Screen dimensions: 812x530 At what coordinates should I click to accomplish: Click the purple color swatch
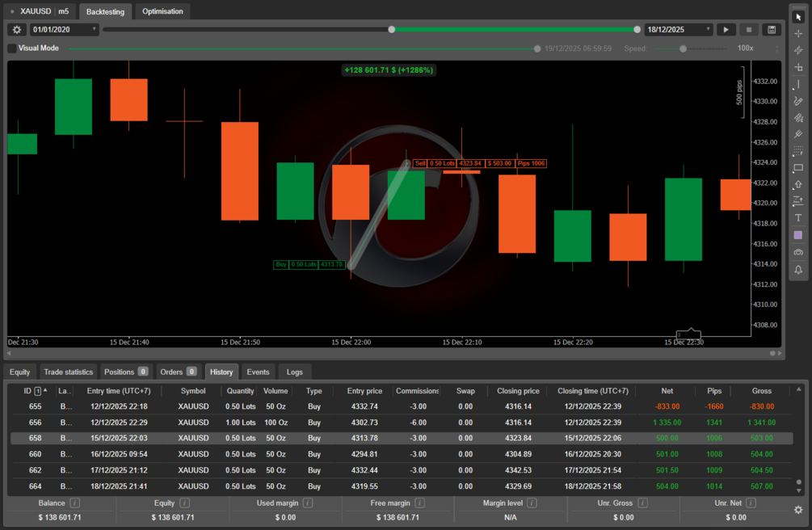(x=798, y=235)
